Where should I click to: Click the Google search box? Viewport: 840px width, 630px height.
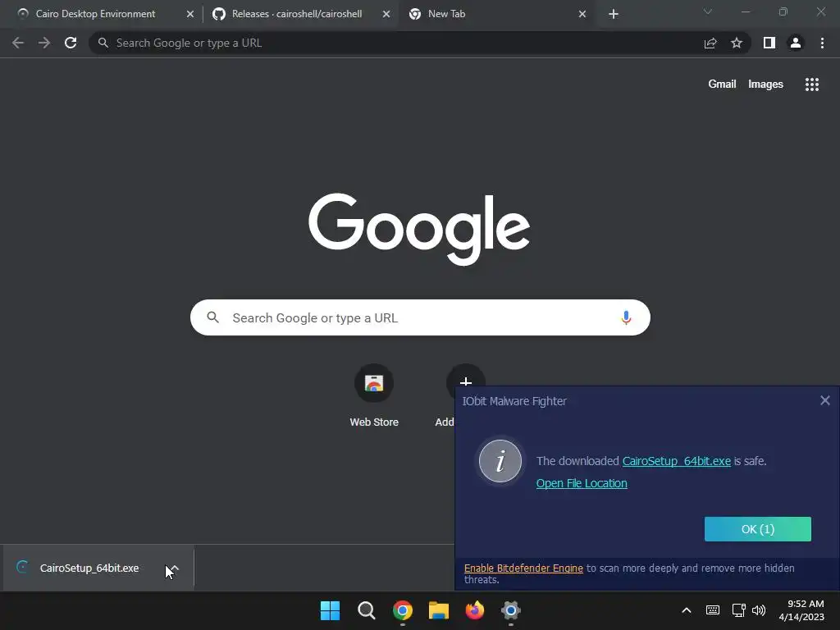[420, 317]
